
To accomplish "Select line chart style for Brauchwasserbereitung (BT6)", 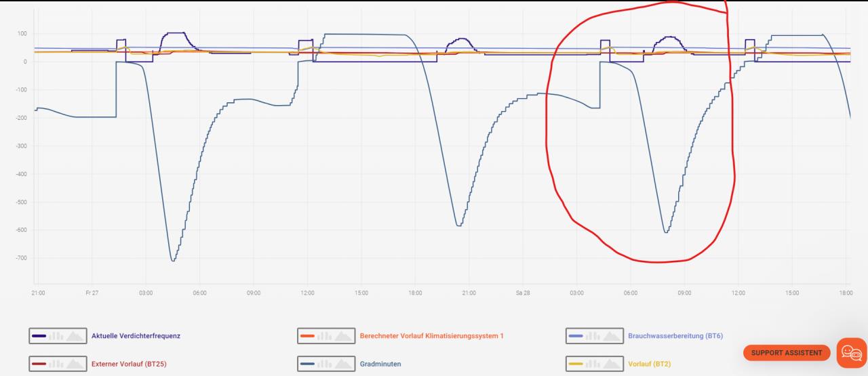I will click(576, 335).
